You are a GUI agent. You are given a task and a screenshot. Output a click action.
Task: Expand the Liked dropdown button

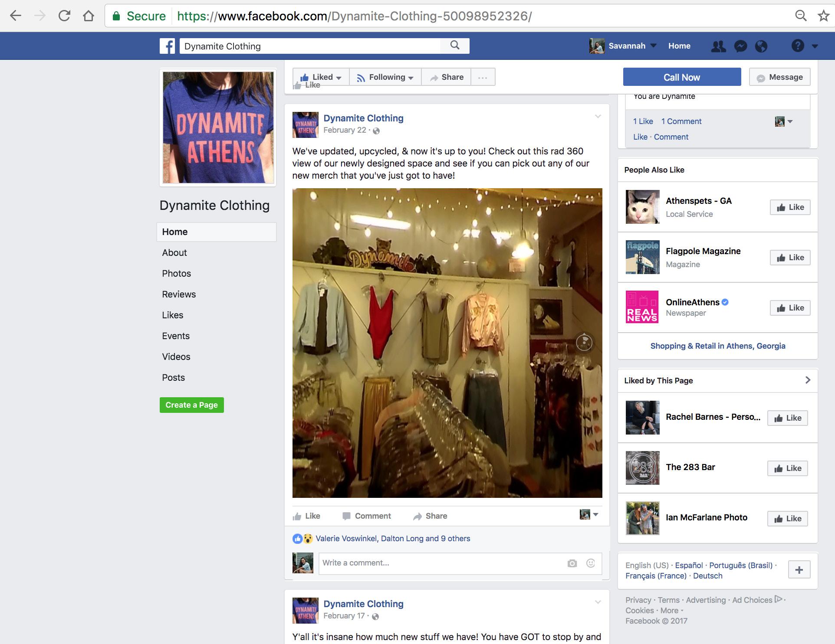[x=321, y=77]
